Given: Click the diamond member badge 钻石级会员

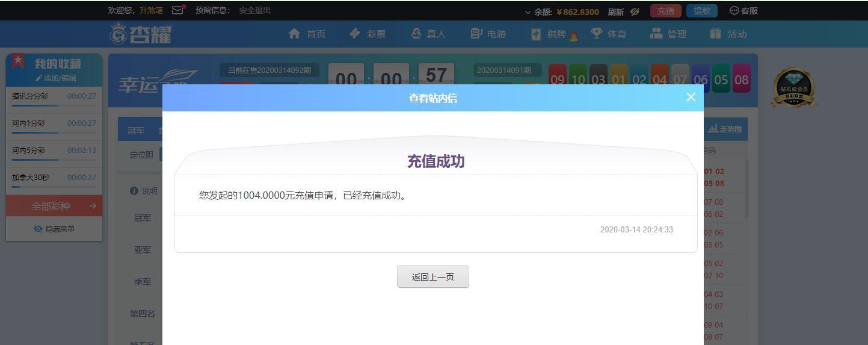Looking at the screenshot, I should tap(794, 88).
